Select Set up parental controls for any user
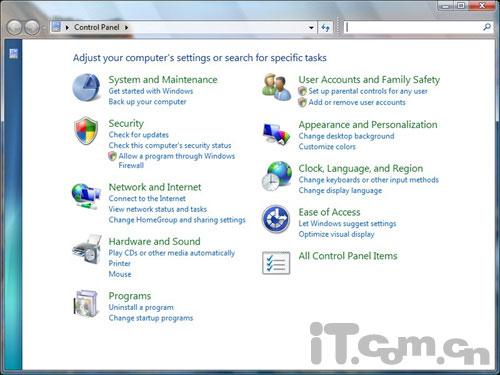The height and width of the screenshot is (375, 500). [368, 91]
